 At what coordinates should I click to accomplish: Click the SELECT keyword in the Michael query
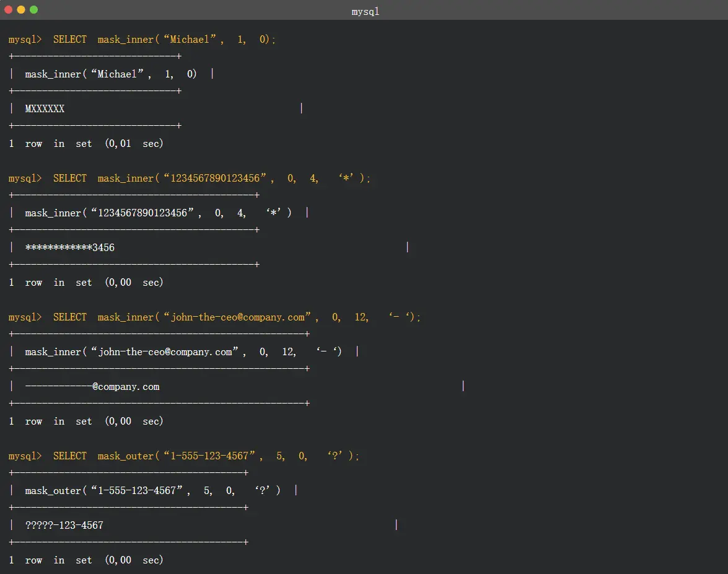coord(70,39)
